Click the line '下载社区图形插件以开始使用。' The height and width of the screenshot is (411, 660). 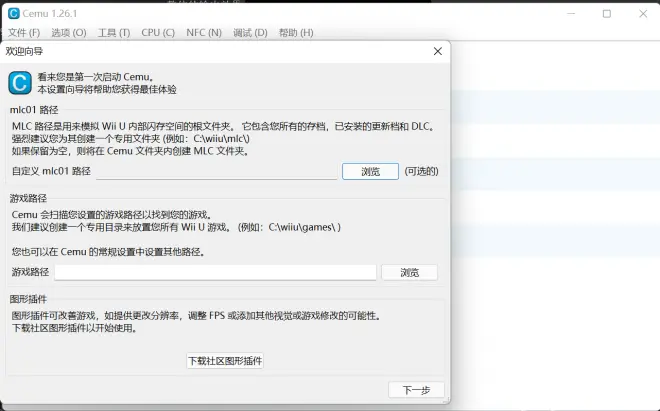pyautogui.click(x=75, y=328)
